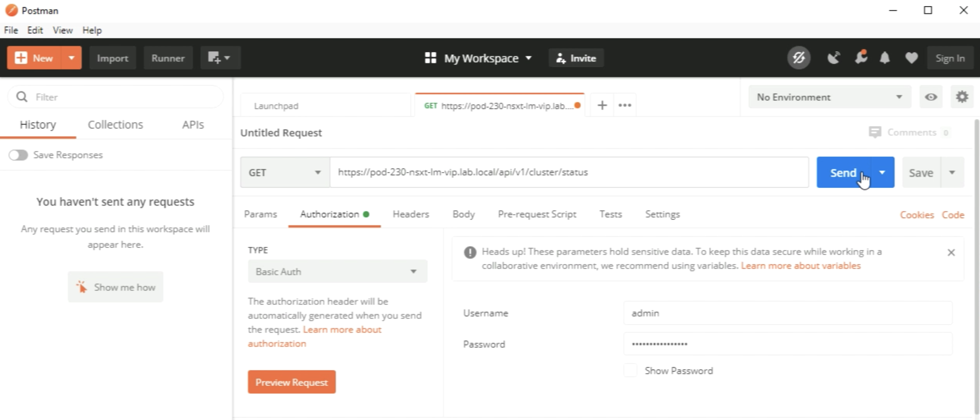Expand the Basic Auth type dropdown
Viewport: 980px width, 420px height.
tap(337, 272)
